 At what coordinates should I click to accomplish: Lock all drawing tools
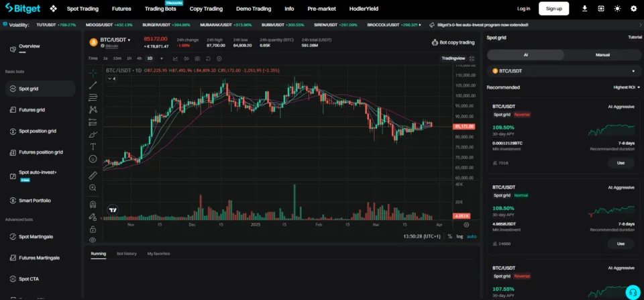93,229
